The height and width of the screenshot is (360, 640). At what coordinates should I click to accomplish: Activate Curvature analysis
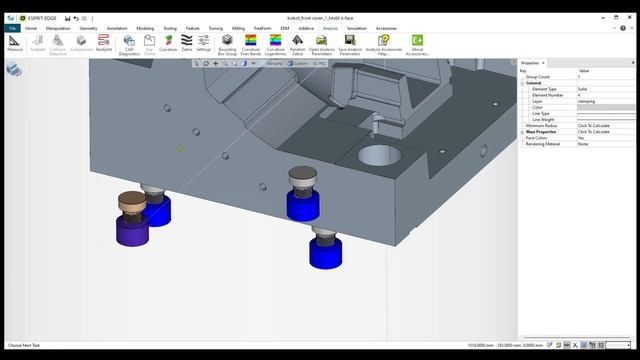pos(168,43)
